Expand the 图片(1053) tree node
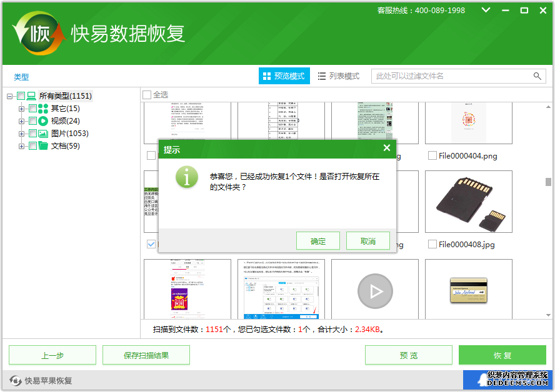Viewport: 555px width, 392px height. coord(21,134)
